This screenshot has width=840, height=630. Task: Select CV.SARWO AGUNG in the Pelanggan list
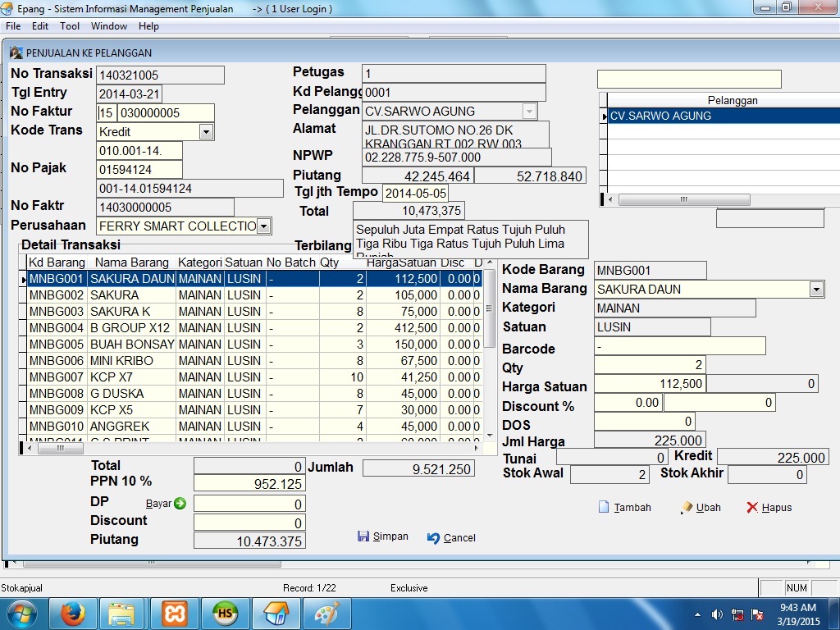click(722, 116)
